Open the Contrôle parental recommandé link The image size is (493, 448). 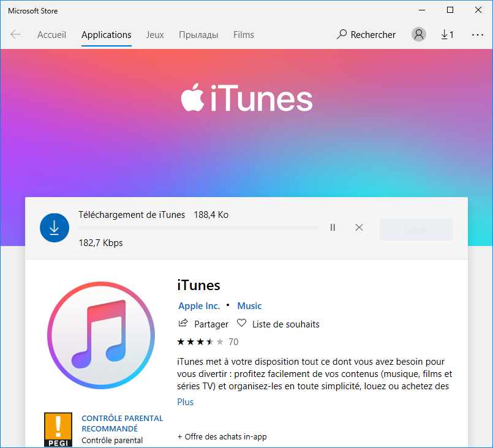click(x=122, y=424)
